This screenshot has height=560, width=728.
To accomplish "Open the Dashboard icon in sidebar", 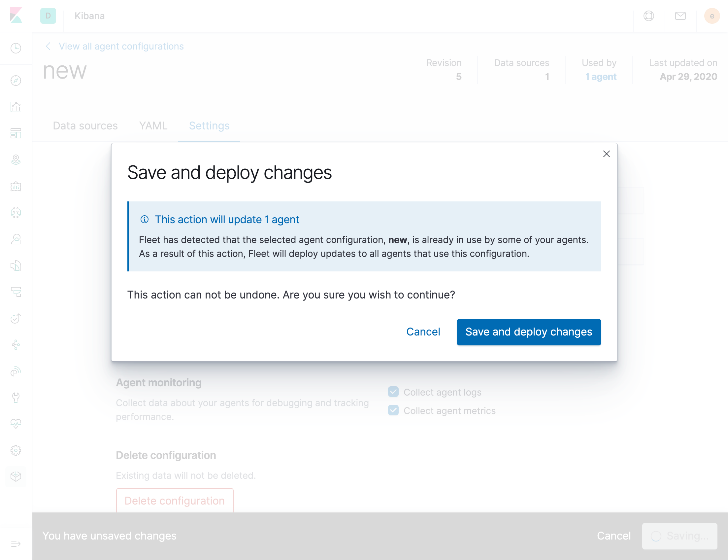I will tap(16, 133).
